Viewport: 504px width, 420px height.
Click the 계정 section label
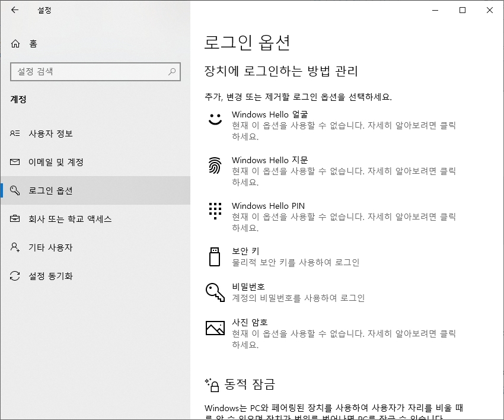pos(18,99)
